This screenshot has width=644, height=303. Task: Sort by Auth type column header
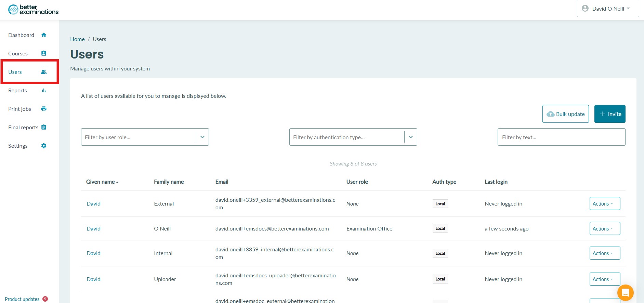tap(444, 182)
